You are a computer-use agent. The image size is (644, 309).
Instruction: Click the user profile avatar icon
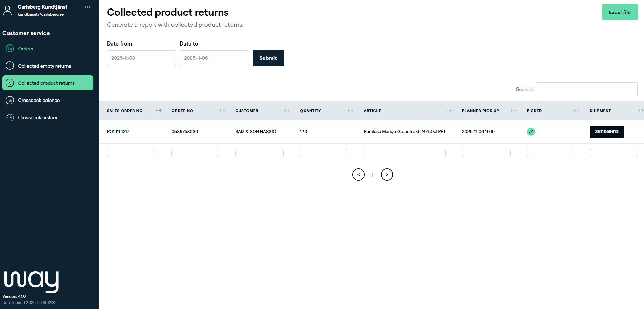tap(7, 11)
